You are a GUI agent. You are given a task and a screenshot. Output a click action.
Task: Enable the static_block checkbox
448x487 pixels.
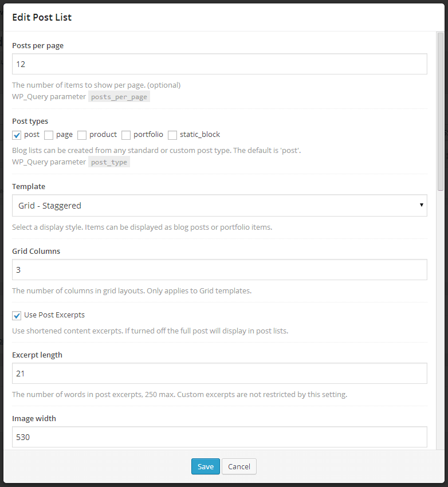(x=172, y=135)
